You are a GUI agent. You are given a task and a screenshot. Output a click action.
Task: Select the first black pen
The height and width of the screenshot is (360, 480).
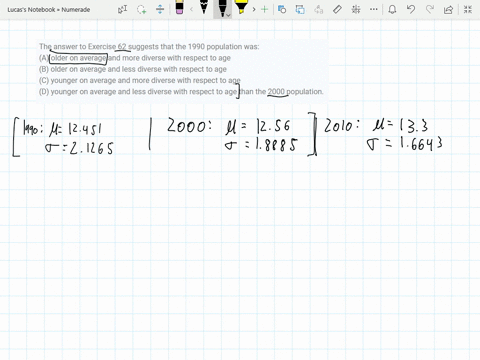coord(204,7)
